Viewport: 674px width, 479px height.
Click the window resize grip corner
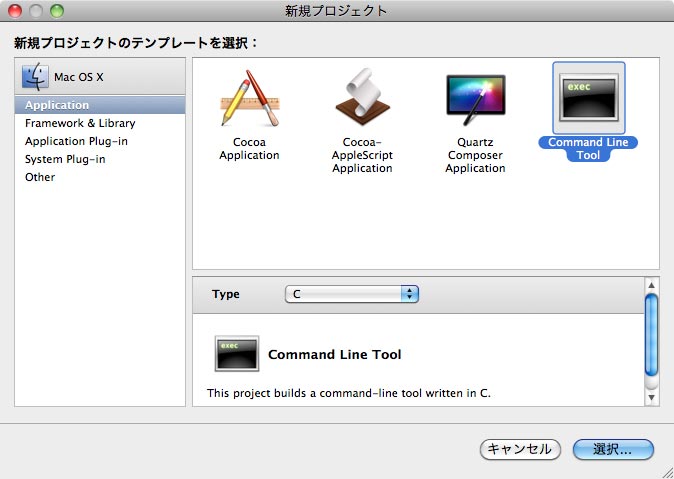point(667,473)
